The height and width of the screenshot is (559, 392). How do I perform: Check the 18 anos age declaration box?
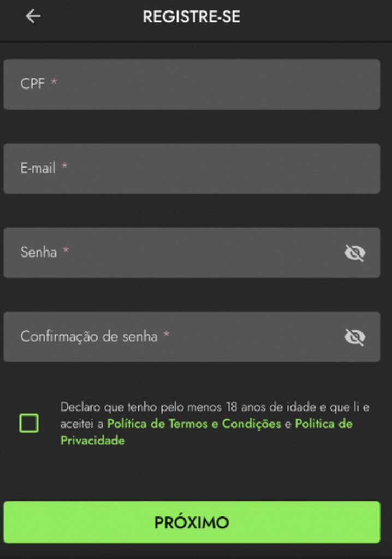tap(29, 423)
